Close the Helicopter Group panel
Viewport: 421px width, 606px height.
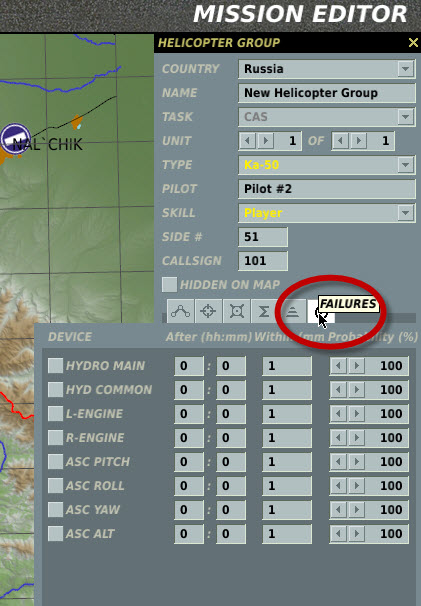click(x=413, y=43)
